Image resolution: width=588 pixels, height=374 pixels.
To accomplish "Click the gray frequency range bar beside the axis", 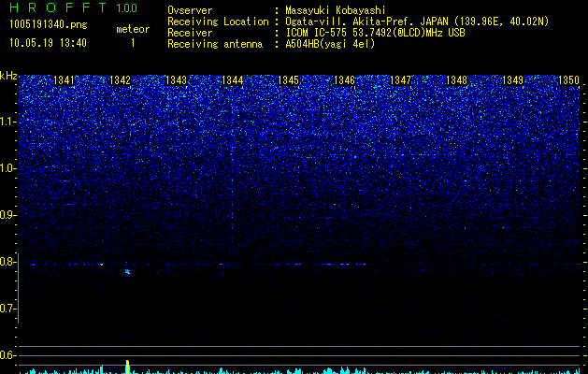I will (18, 289).
